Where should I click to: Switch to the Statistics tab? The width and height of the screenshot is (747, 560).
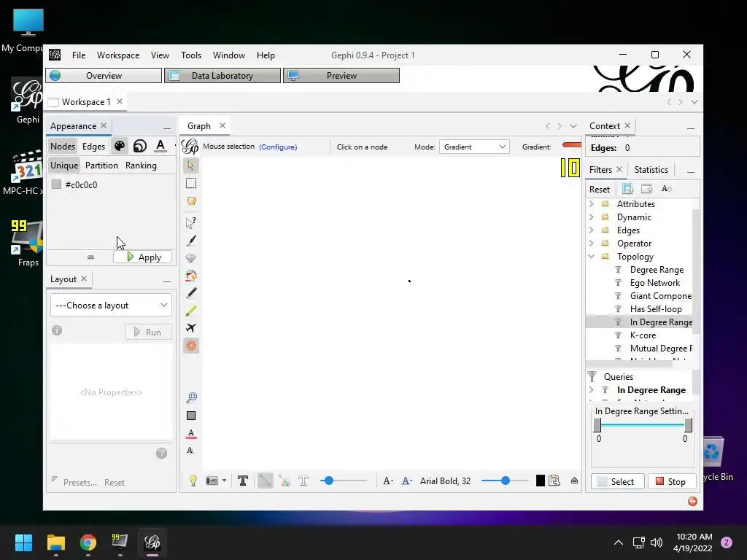tap(651, 169)
